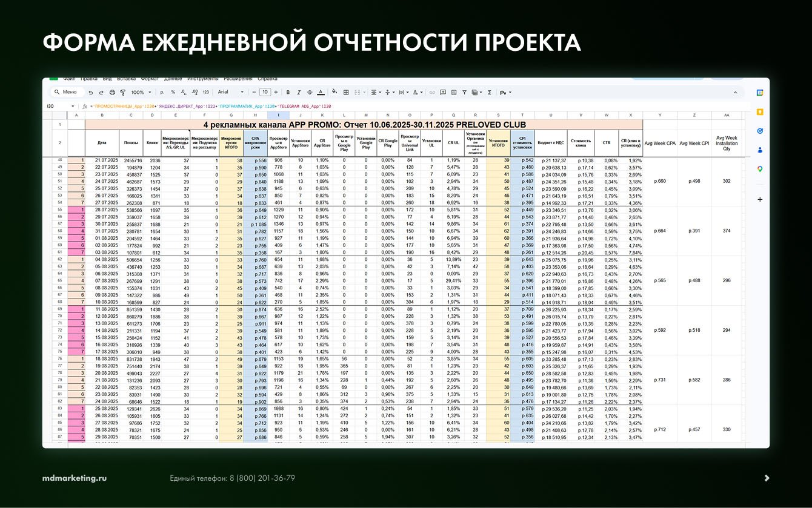Open the Рч input tools dropdown
Image resolution: width=812 pixels, height=508 pixels.
[505, 93]
